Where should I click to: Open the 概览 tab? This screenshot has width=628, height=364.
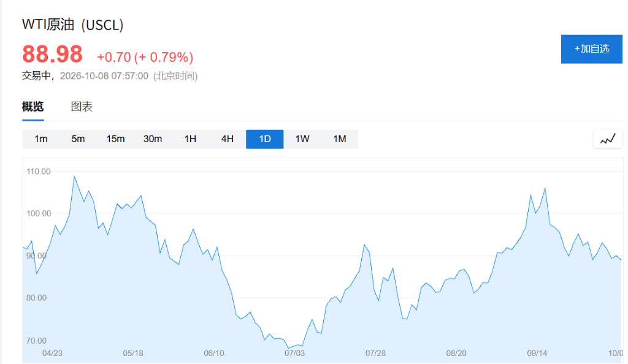[x=33, y=107]
